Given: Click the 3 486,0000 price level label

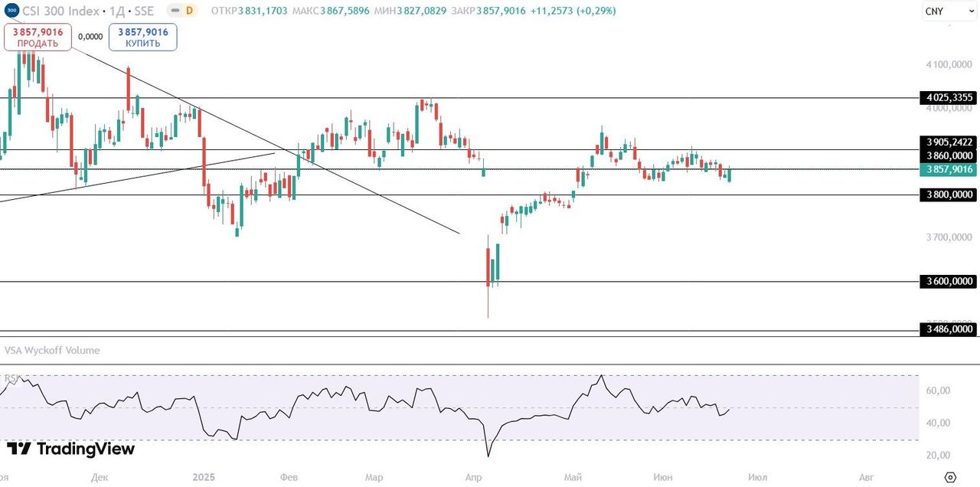Looking at the screenshot, I should point(948,329).
